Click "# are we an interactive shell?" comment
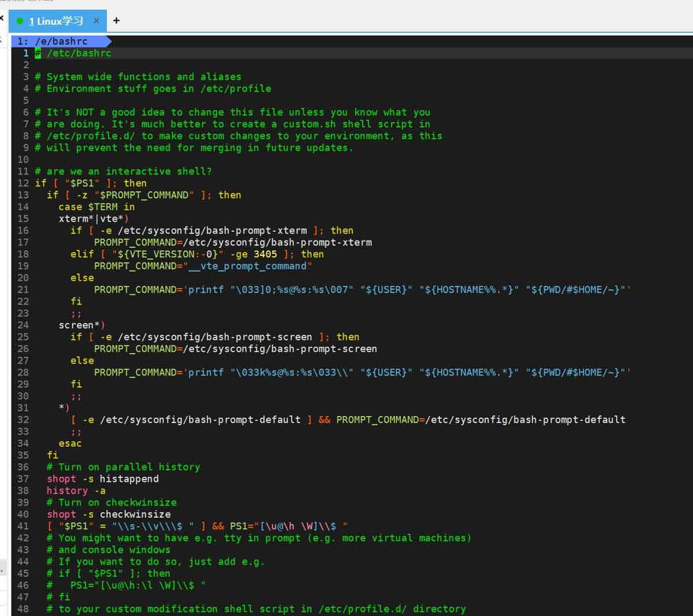693x616 pixels. [x=123, y=172]
